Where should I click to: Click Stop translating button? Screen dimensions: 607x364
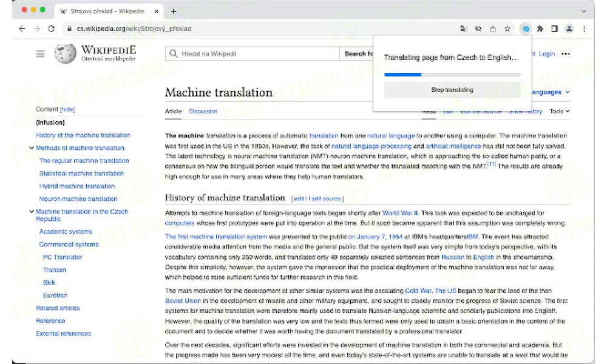coord(452,90)
